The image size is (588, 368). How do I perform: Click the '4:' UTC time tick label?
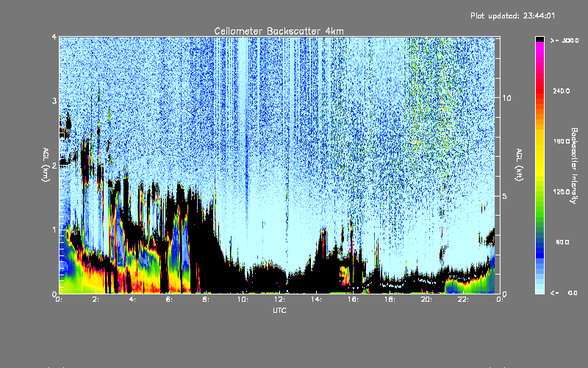(x=132, y=300)
